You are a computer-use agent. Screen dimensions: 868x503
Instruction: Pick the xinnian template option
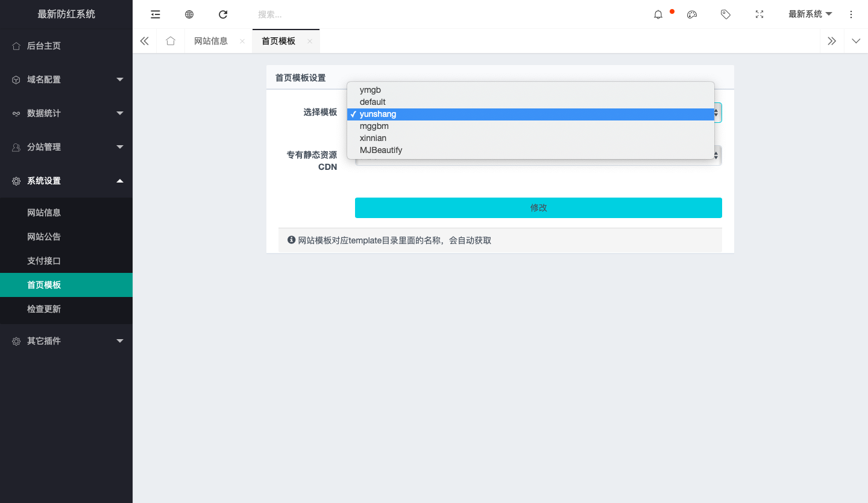pyautogui.click(x=373, y=138)
